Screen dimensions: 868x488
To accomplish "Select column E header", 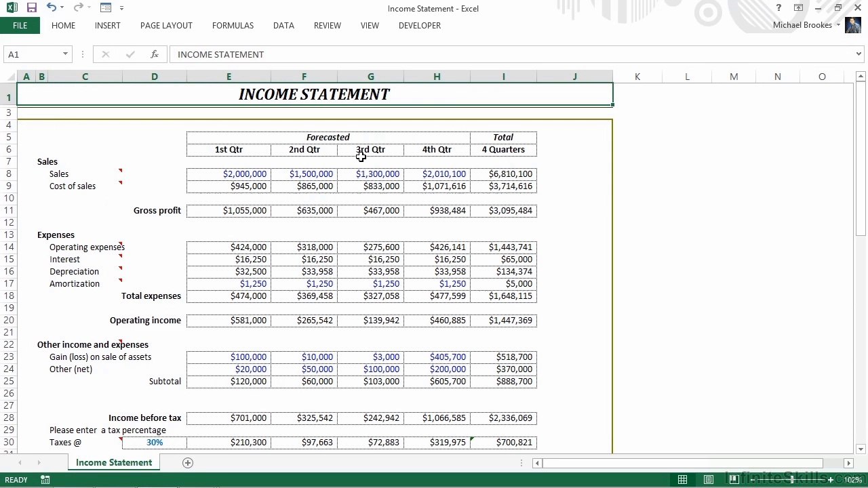I will pos(229,77).
